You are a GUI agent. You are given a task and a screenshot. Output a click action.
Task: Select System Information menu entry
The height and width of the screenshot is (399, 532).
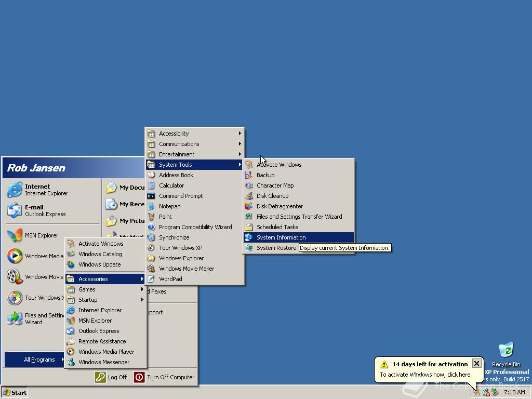(x=281, y=237)
